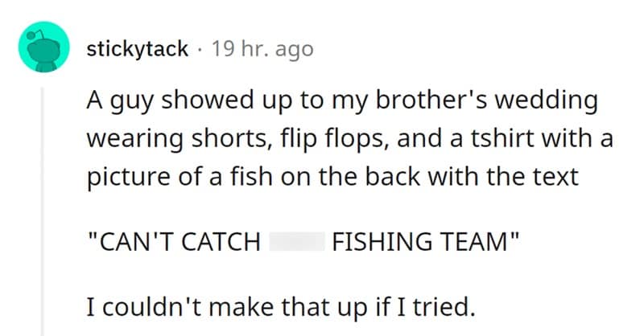Viewport: 644px width, 336px height.
Task: Click the "19 hr. ago" timestamp
Action: tap(262, 49)
